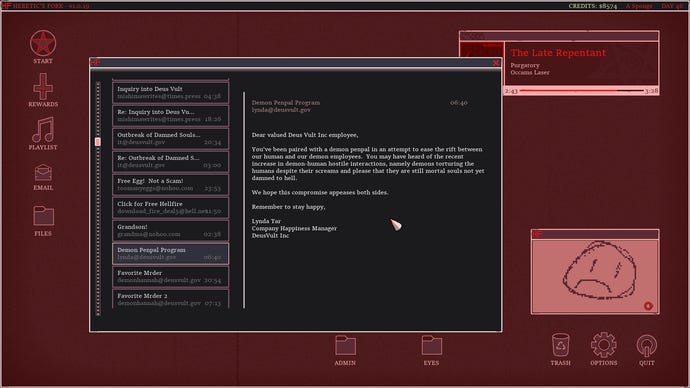The image size is (690, 388).
Task: Select the 'Re: Inquiry into Deus Vu...' email
Action: coord(170,115)
